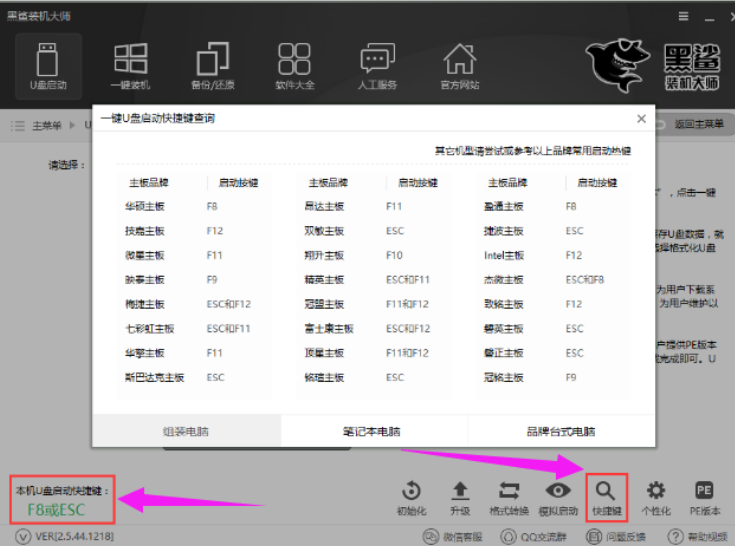Click the version VER[2.5.44.1218] icon
This screenshot has width=735, height=546.
point(23,536)
